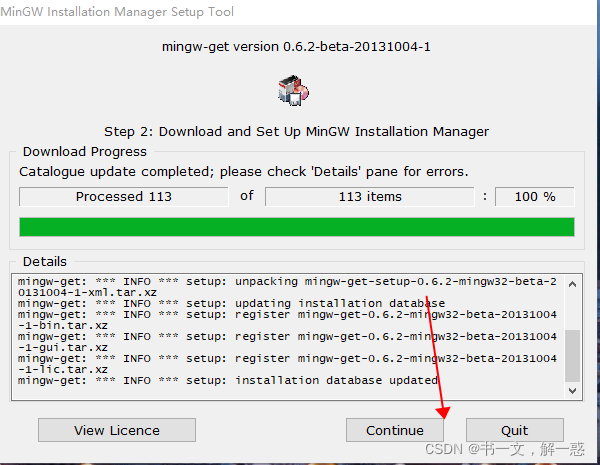Select the 'updating installation database' log line
This screenshot has height=465, width=600.
[x=340, y=303]
